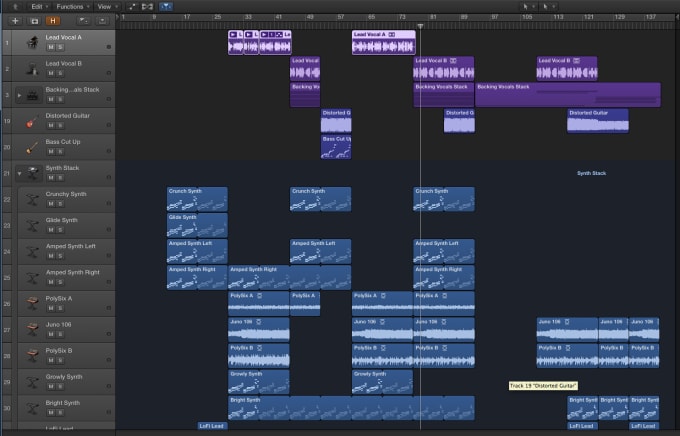Click the Lead Vocal A record-enable dot
Screen dimensions: 680x436
[x=108, y=47]
